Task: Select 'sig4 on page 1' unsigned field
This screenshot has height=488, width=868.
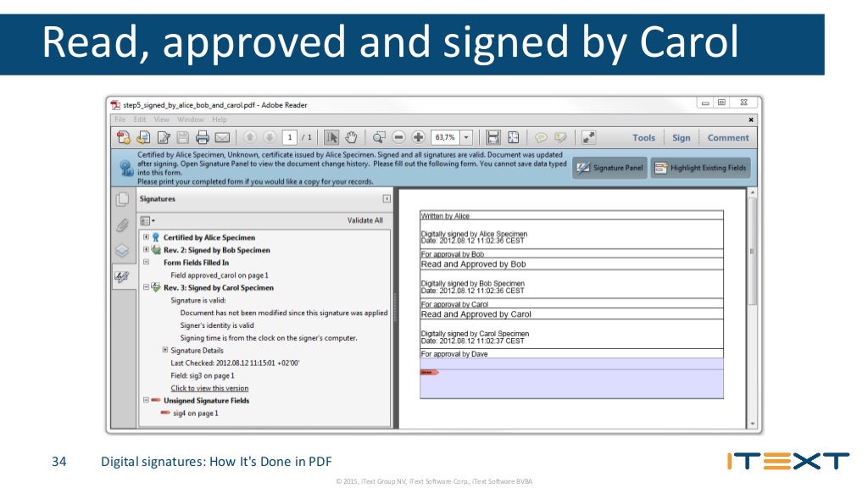Action: point(196,413)
